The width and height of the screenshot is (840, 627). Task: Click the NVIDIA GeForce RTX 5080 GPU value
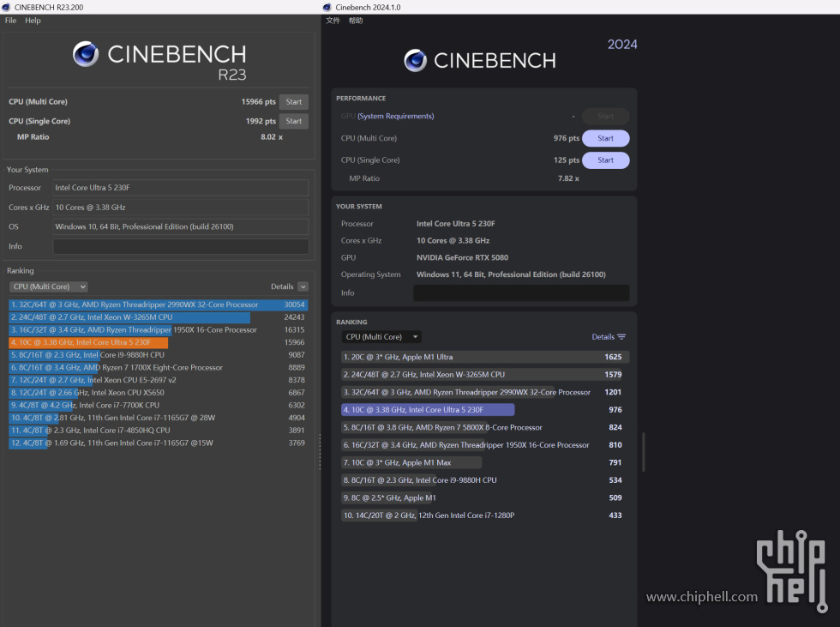coord(462,258)
